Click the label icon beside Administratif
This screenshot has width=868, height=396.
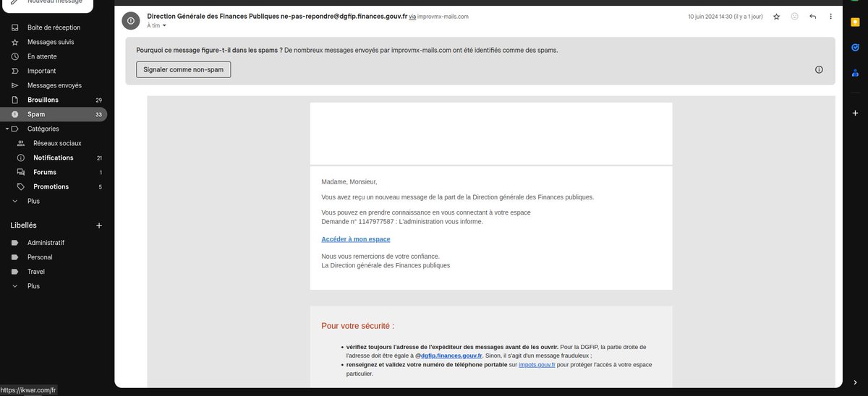[15, 243]
